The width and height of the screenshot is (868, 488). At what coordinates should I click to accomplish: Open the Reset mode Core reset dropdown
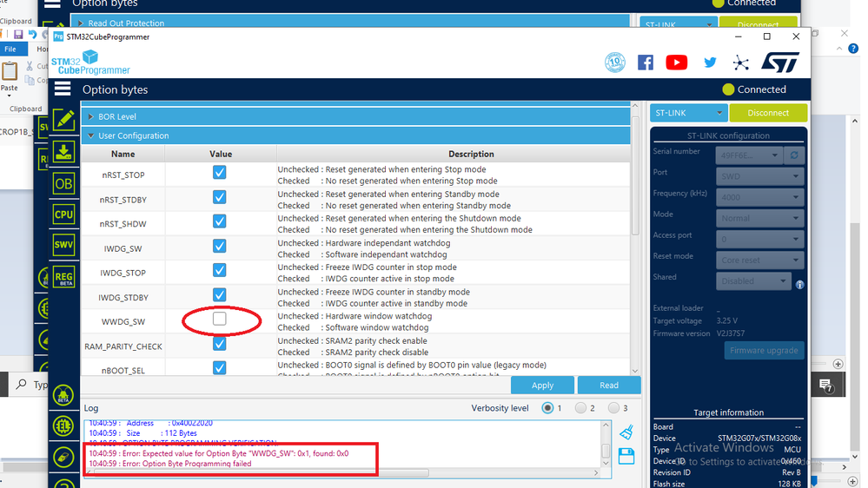(760, 260)
